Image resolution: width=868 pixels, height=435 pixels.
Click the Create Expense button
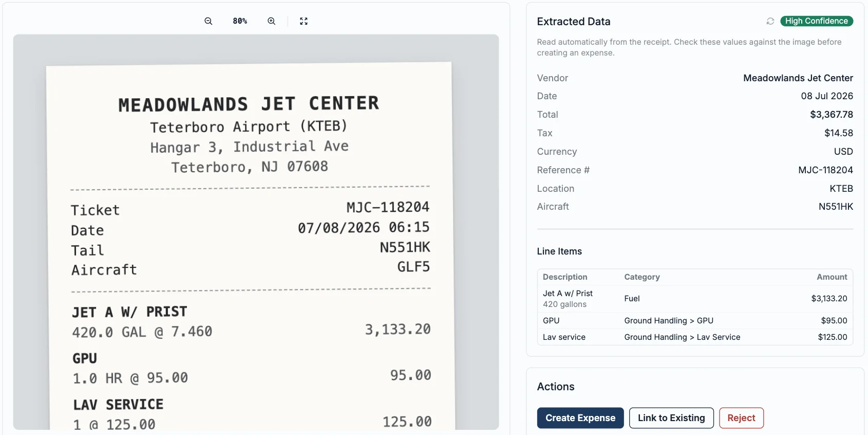[x=580, y=418]
